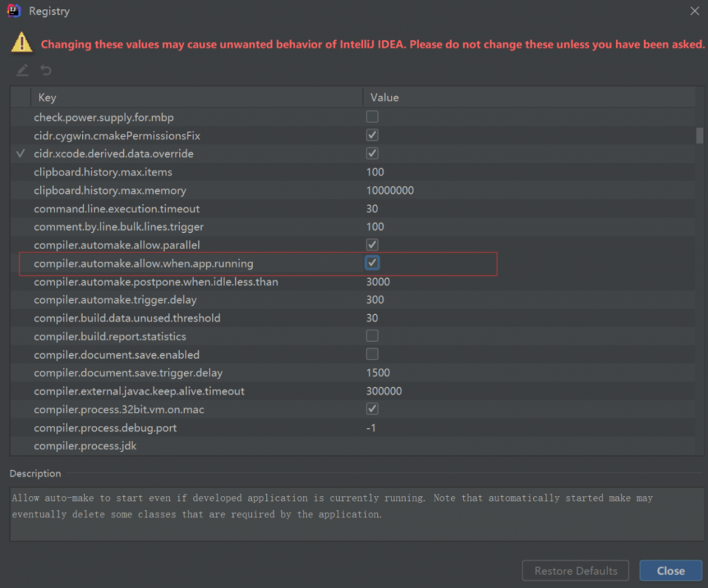708x588 pixels.
Task: Select the clipboard.history.max.items value 100
Action: 375,172
